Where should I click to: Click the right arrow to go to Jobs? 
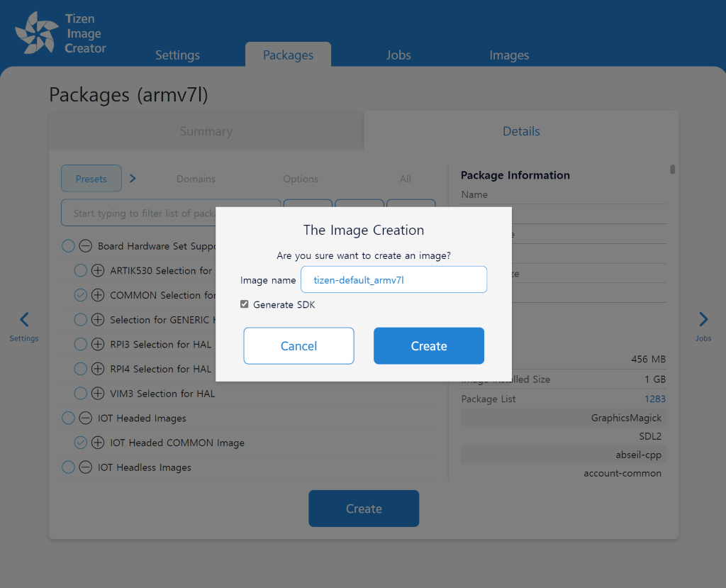(x=703, y=319)
